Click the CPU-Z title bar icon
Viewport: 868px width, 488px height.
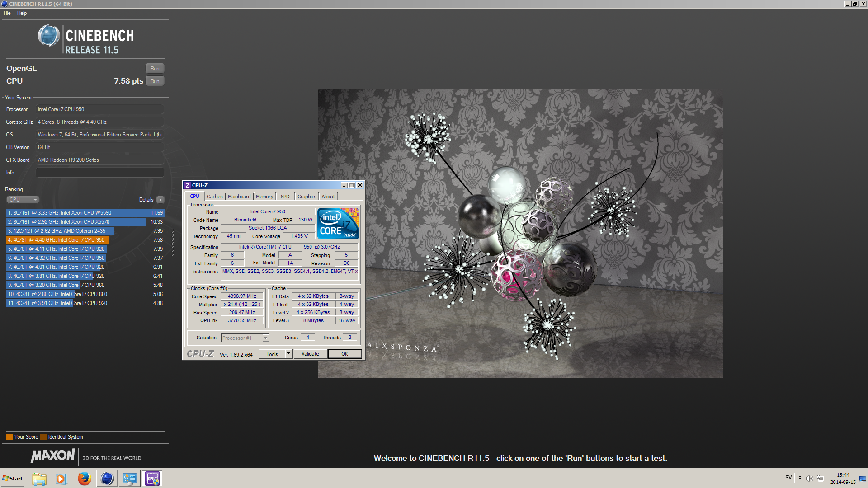click(x=188, y=185)
